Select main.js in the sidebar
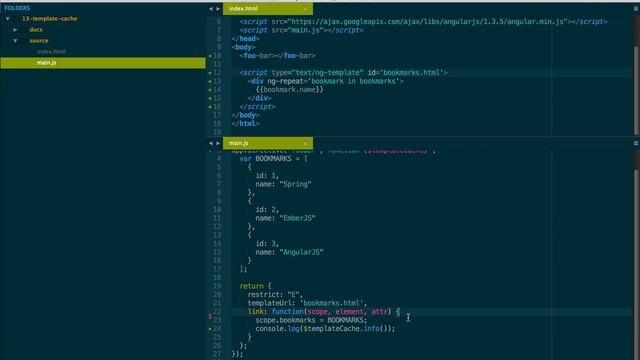The width and height of the screenshot is (640, 360). pos(103,63)
